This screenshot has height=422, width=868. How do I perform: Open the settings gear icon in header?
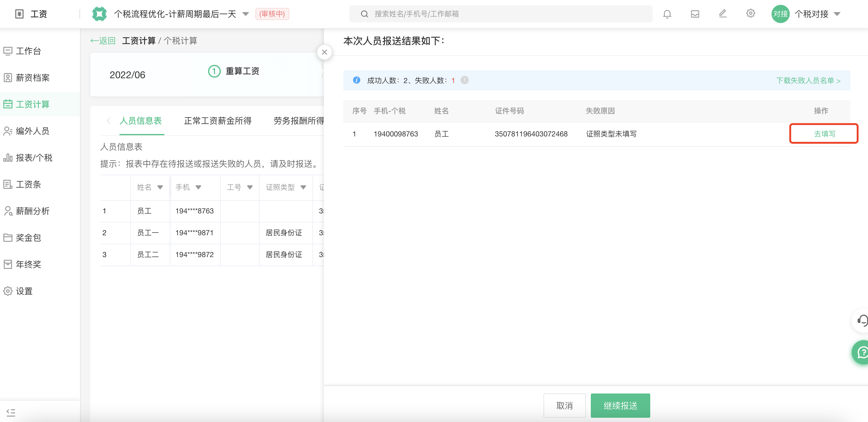pos(750,13)
